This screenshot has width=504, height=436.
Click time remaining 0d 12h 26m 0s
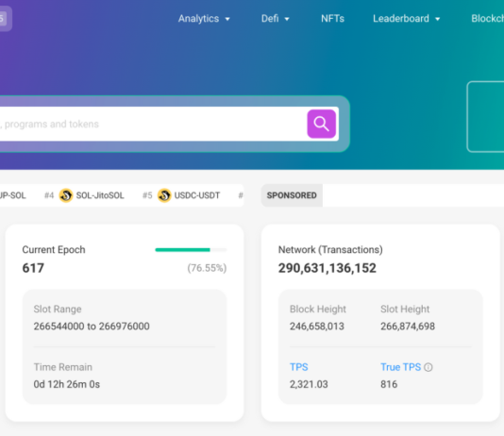pos(67,384)
